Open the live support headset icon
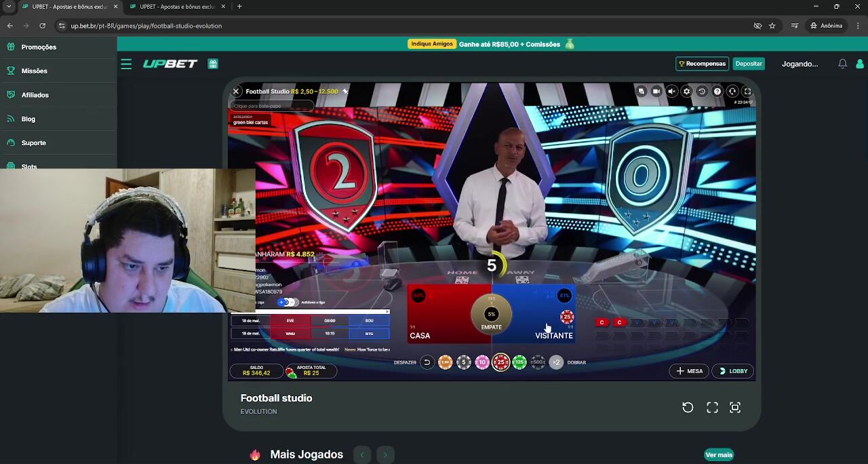868x464 pixels. click(x=732, y=91)
